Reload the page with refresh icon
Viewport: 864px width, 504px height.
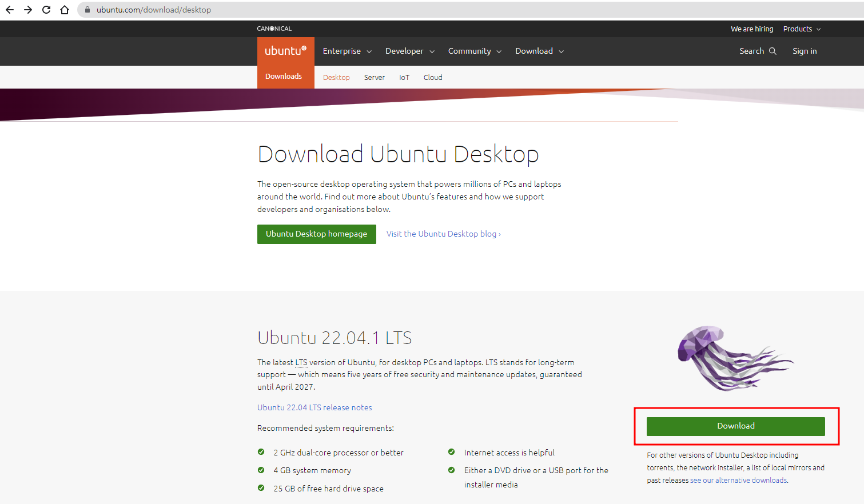coord(46,10)
